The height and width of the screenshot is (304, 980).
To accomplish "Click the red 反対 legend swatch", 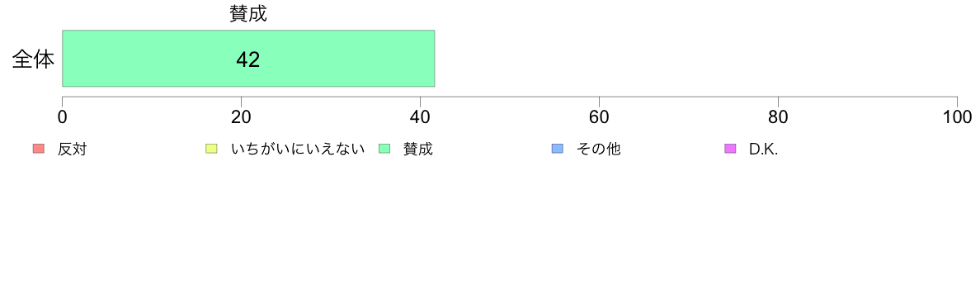I will (38, 149).
